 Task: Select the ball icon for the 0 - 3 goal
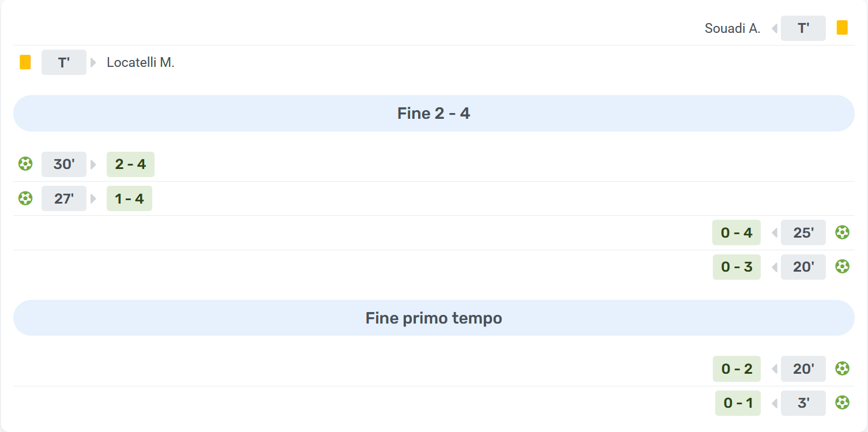click(842, 266)
